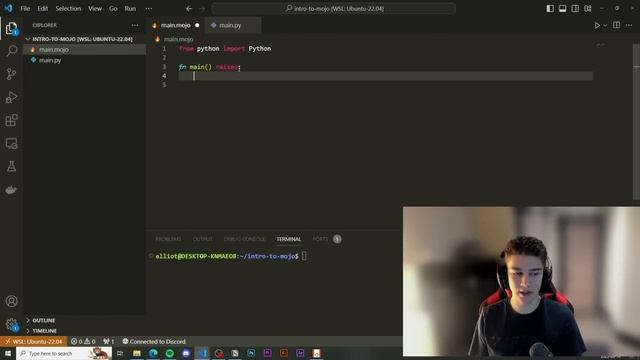
Task: Click the VS Code taskbar icon
Action: tap(203, 353)
